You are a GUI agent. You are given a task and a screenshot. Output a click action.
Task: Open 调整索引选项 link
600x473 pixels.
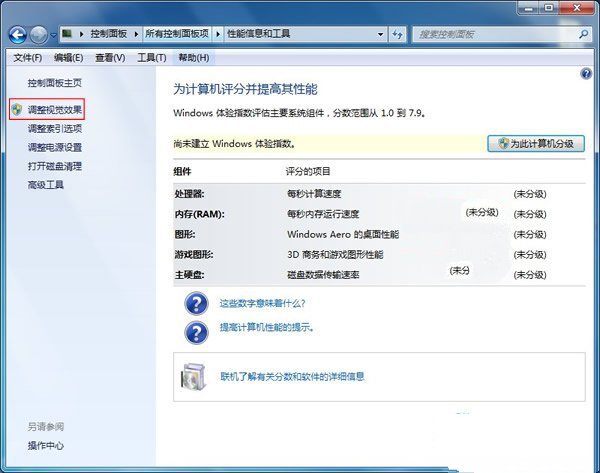(55, 129)
